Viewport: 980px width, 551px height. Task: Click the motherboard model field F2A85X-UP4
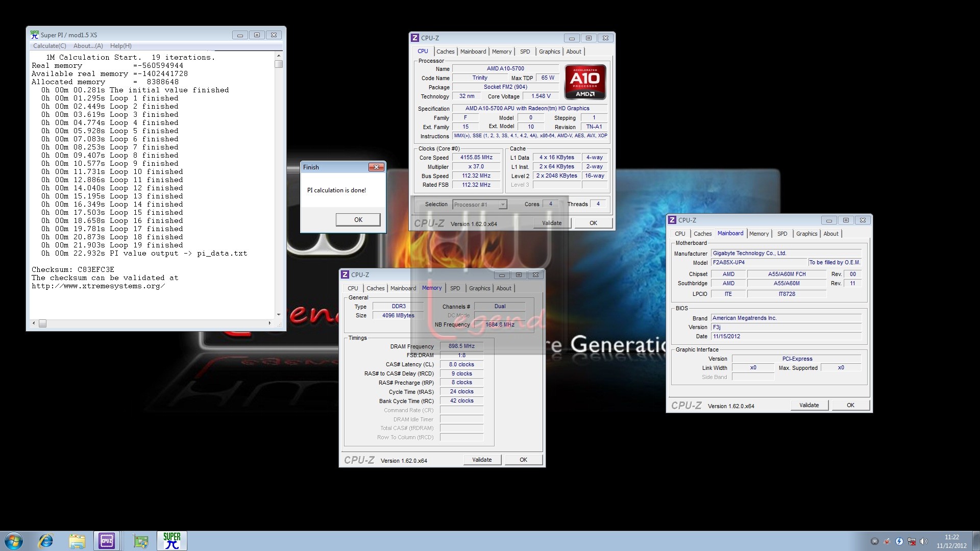[759, 262]
